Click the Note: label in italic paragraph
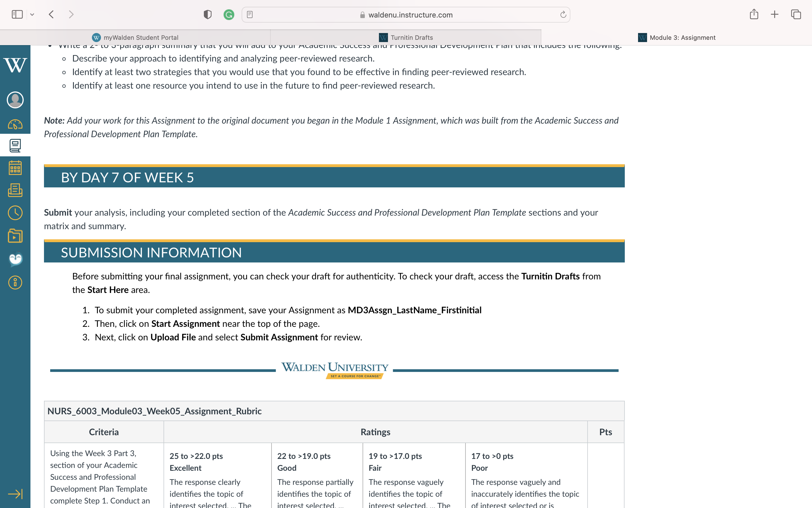Screen dimensions: 812x508 tap(54, 120)
